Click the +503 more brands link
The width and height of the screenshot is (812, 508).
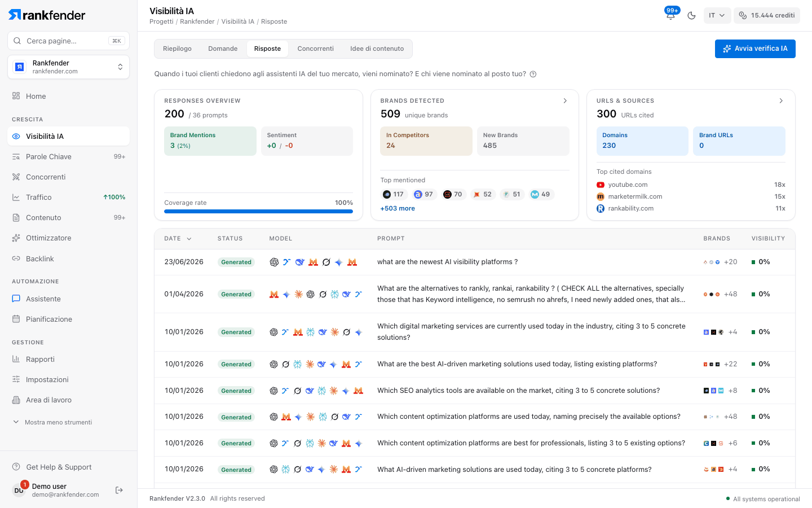click(398, 208)
